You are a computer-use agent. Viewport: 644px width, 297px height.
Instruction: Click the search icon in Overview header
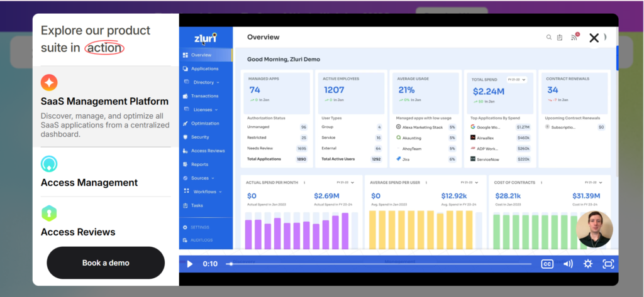[x=549, y=38]
